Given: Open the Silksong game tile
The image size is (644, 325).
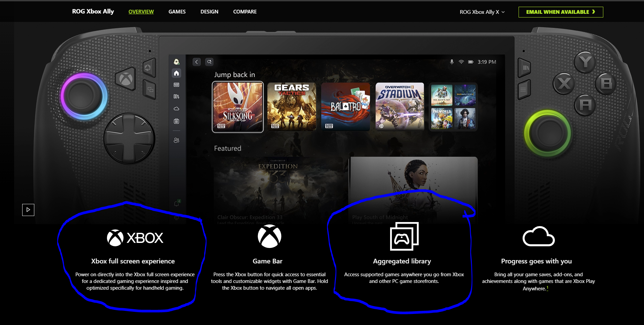Looking at the screenshot, I should point(238,107).
